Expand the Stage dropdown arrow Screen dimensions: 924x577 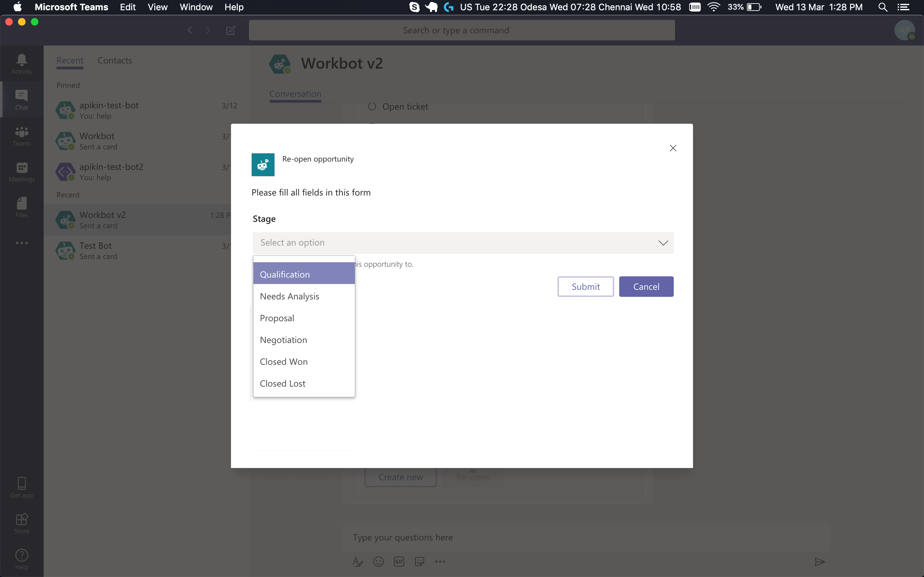click(x=663, y=243)
